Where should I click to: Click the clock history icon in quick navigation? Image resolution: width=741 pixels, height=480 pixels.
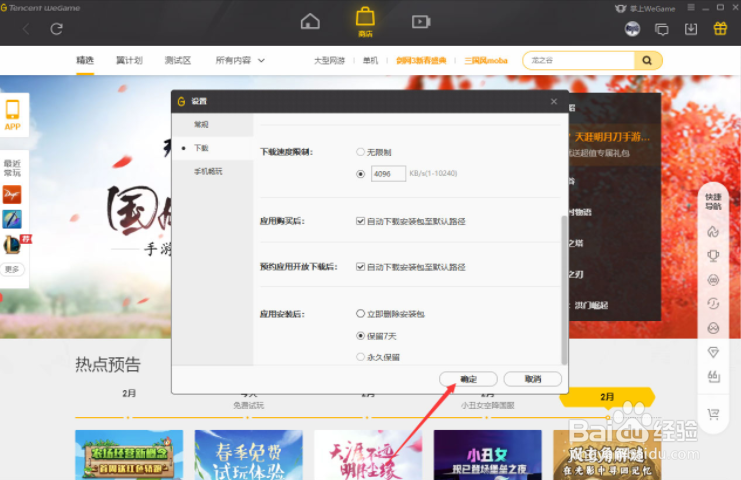(713, 303)
